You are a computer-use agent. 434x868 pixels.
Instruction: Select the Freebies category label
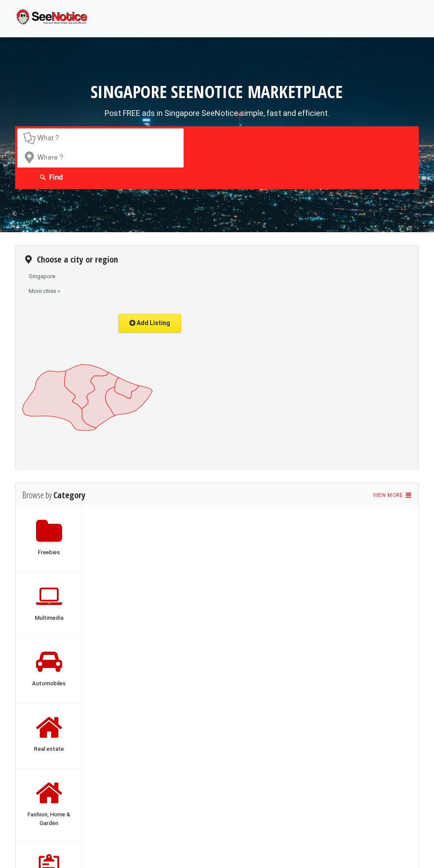point(49,552)
